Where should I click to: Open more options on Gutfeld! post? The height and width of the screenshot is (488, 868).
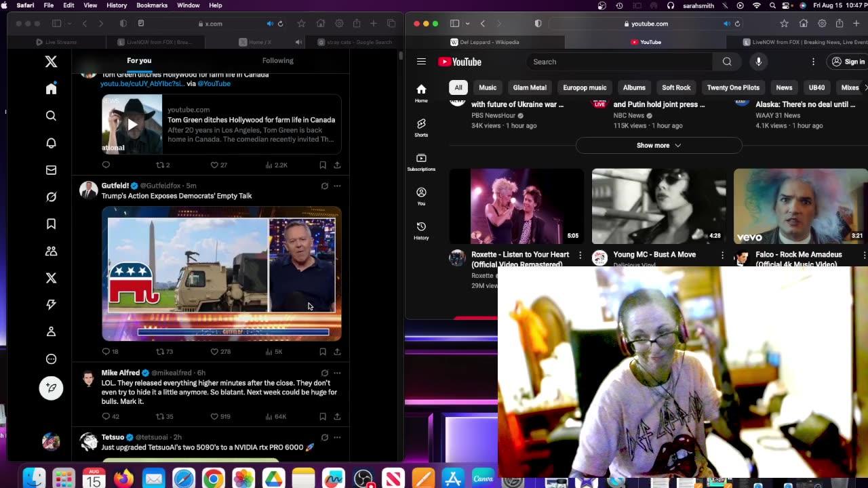point(337,186)
